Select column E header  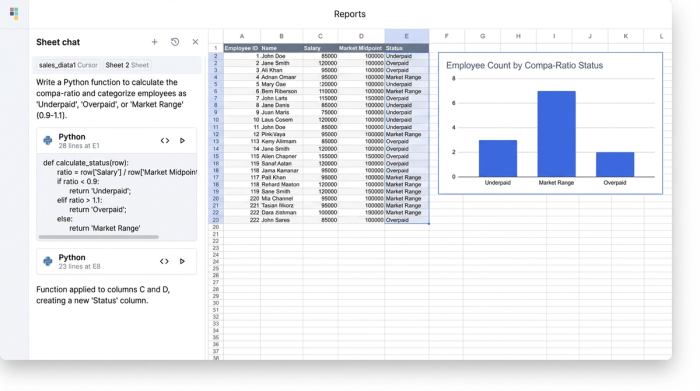(407, 36)
